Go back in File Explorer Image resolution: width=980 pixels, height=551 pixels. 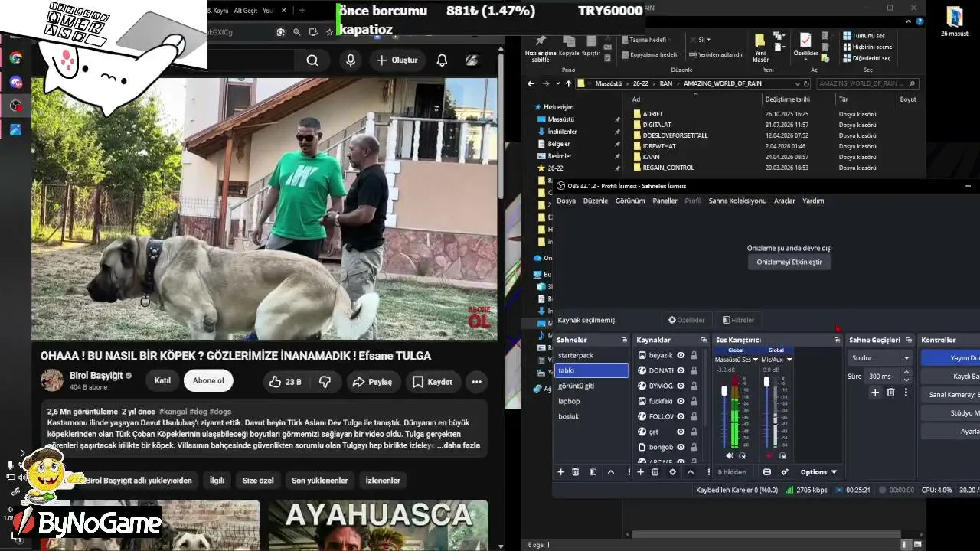point(531,83)
